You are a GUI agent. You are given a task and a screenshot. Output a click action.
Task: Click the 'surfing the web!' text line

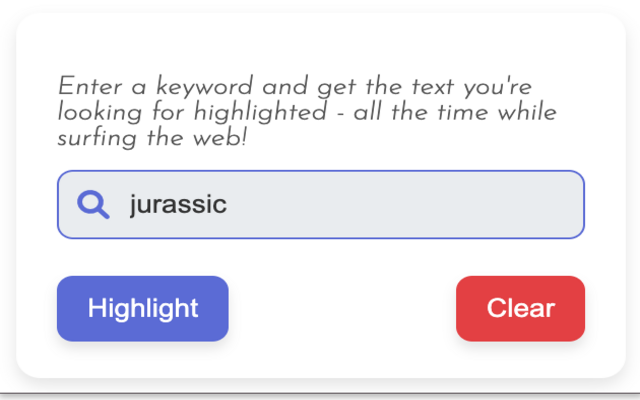[152, 137]
